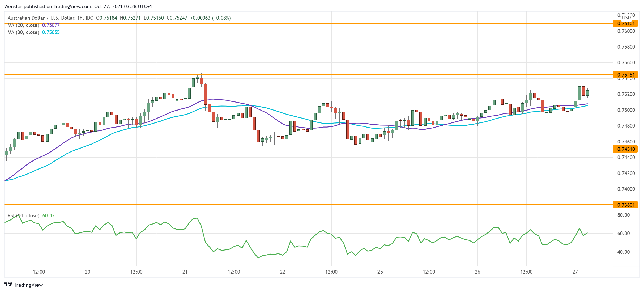
Task: Click the date label 21 on time axis
Action: point(185,272)
